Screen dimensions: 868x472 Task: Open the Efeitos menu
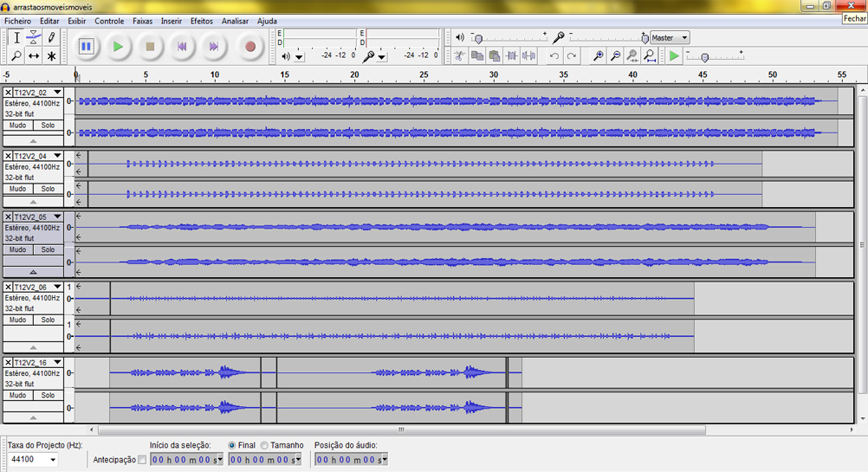click(202, 21)
